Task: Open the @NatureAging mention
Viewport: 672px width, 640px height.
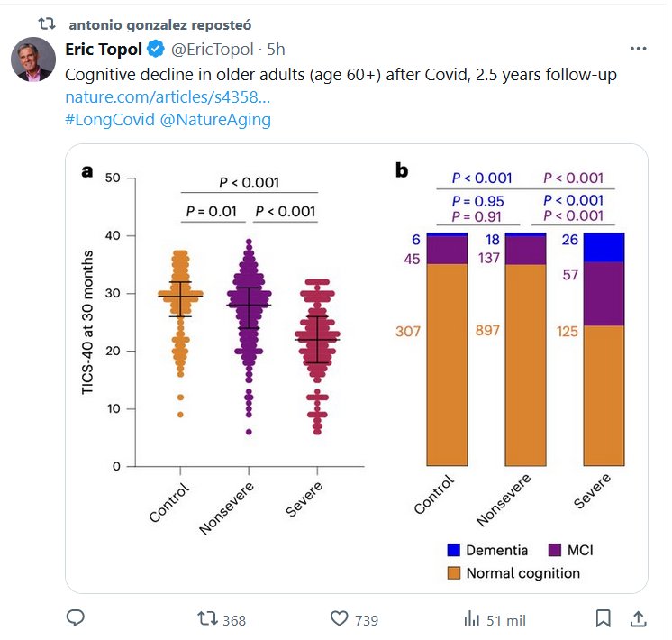Action: (215, 119)
